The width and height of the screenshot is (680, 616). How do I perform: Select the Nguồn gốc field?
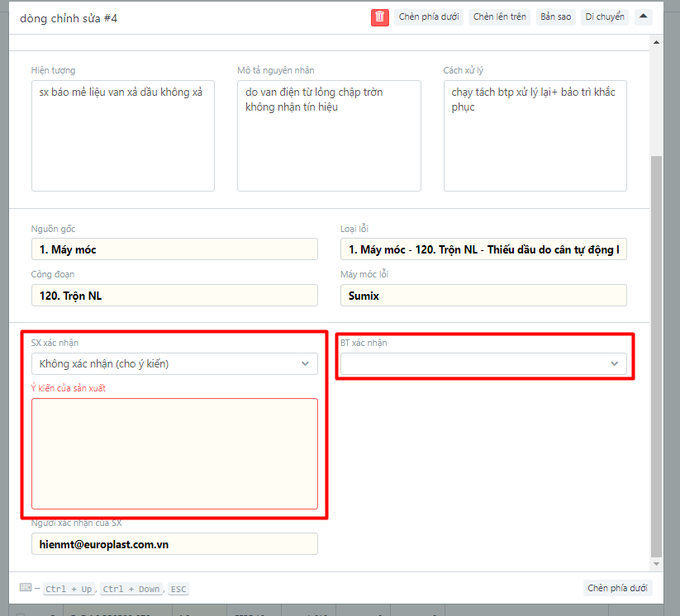click(174, 249)
